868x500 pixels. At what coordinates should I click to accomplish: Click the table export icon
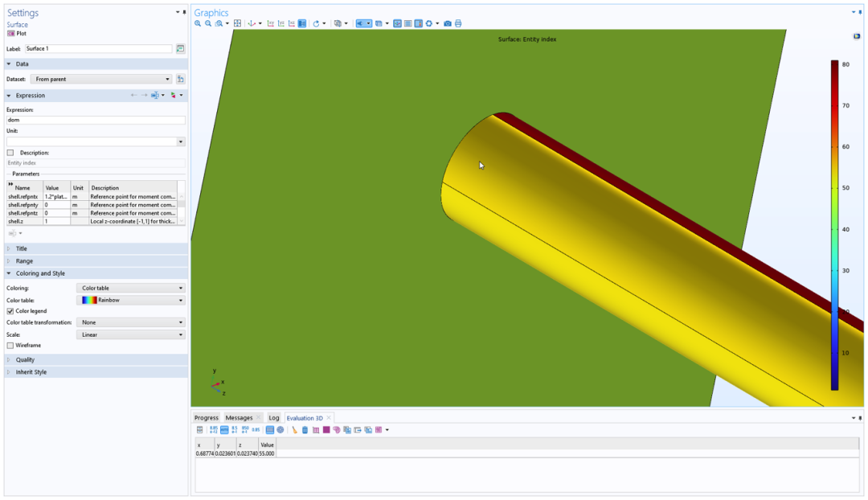tap(358, 430)
